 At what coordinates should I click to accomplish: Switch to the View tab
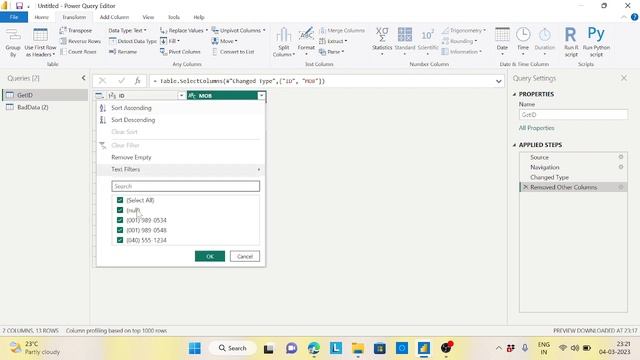(148, 17)
